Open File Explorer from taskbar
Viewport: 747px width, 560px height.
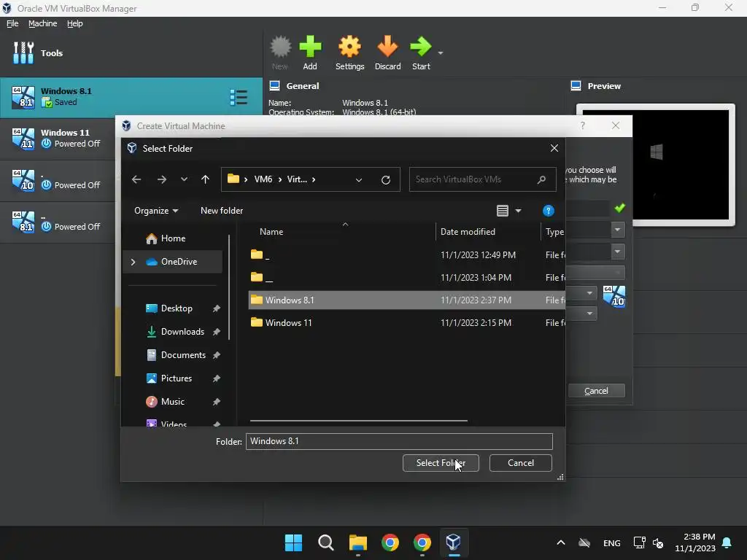357,542
